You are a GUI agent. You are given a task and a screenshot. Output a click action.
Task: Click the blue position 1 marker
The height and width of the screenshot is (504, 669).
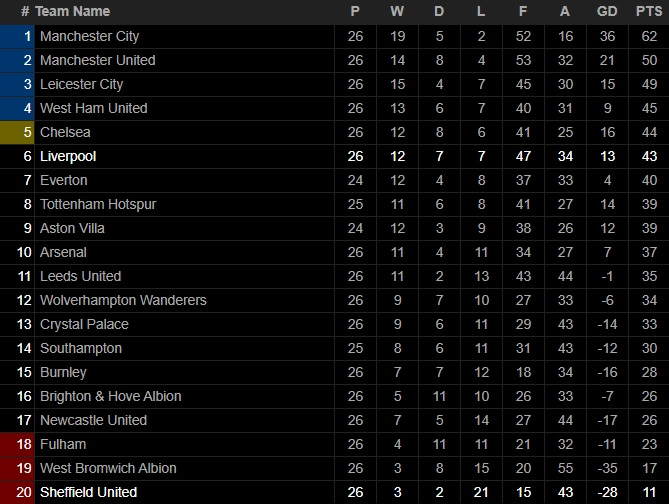[17, 36]
